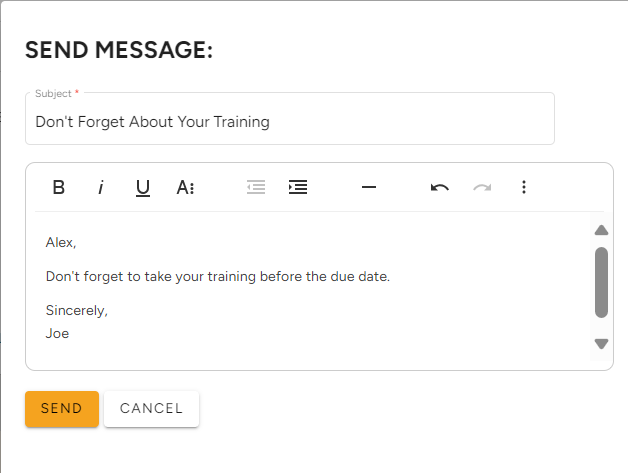The image size is (628, 473).
Task: Apply italic style with the i icon
Action: click(101, 187)
